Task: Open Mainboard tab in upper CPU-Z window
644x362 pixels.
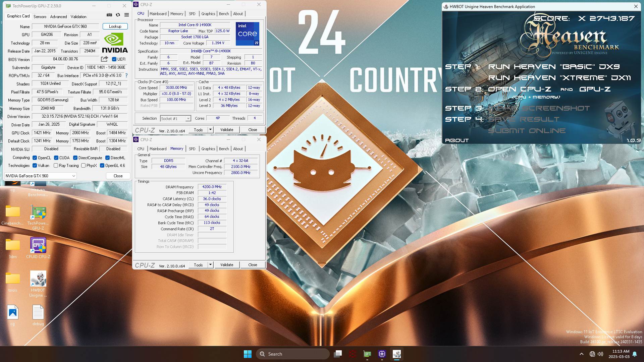Action: 158,14
